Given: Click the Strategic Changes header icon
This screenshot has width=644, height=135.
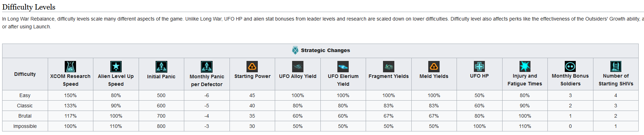Looking at the screenshot, I should pos(295,50).
